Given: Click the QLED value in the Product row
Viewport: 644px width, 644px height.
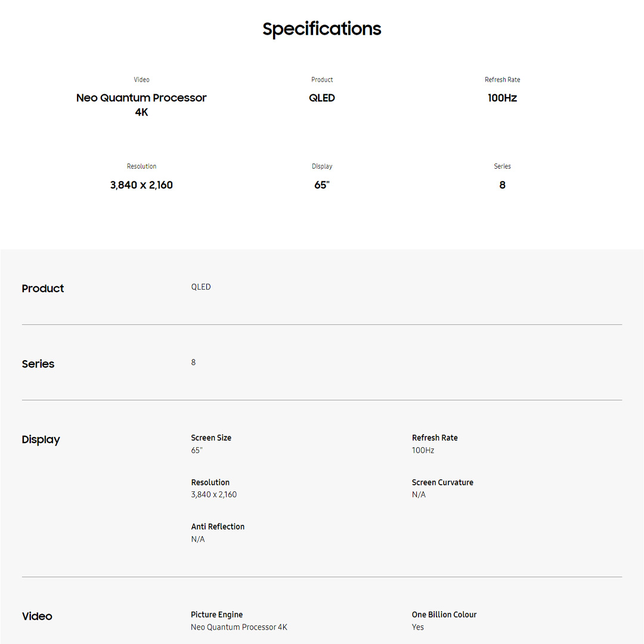Looking at the screenshot, I should 201,287.
